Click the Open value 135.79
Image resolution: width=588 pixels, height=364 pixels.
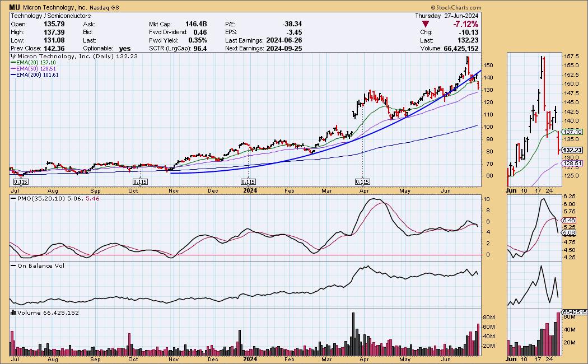click(x=54, y=24)
